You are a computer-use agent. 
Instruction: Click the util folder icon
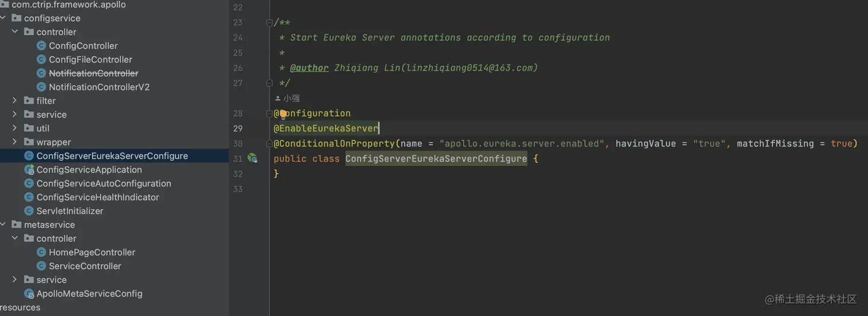29,128
